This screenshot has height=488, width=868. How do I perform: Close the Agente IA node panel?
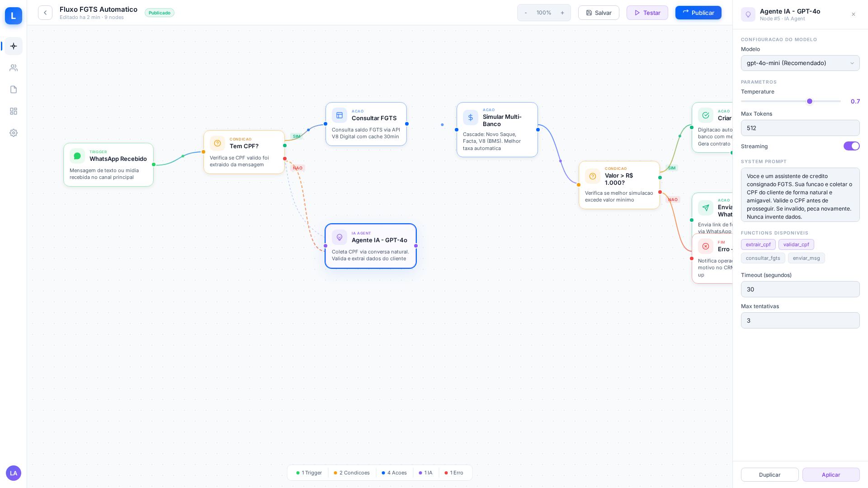(x=854, y=14)
